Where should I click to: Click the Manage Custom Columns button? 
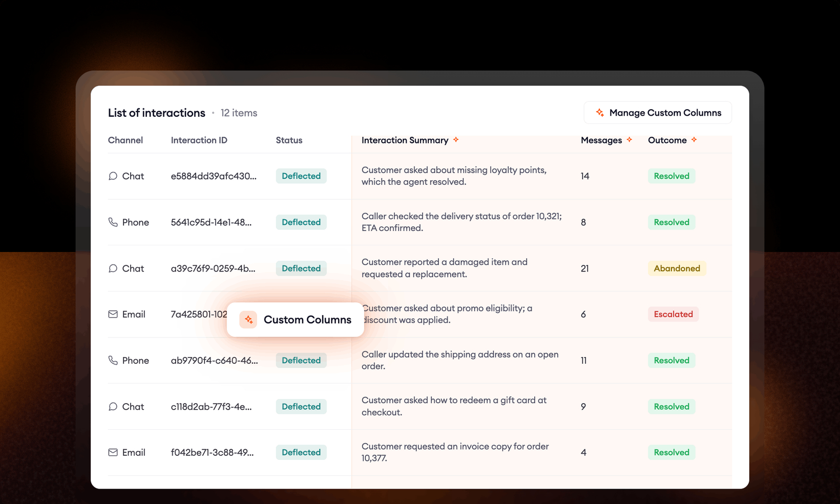(658, 113)
